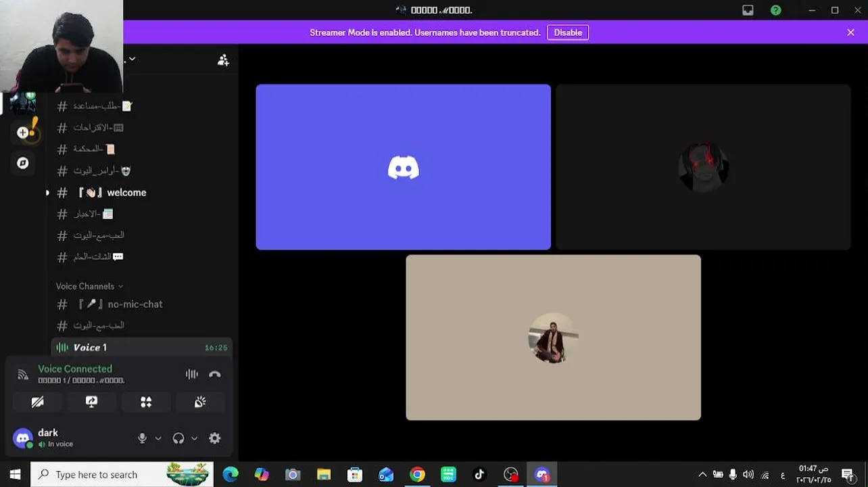Open the Mail app on taskbar
Image resolution: width=868 pixels, height=487 pixels.
point(386,475)
